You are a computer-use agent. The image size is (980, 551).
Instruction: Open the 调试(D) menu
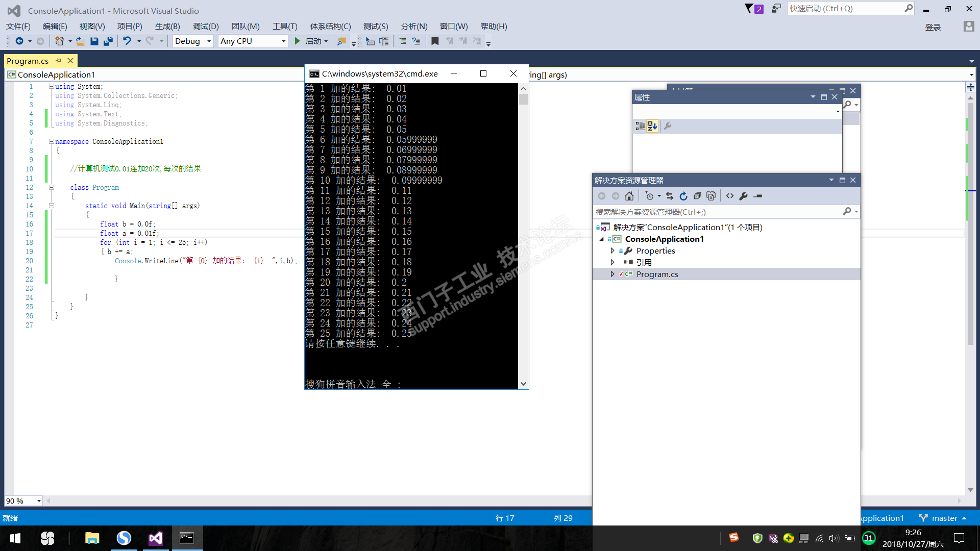click(206, 27)
